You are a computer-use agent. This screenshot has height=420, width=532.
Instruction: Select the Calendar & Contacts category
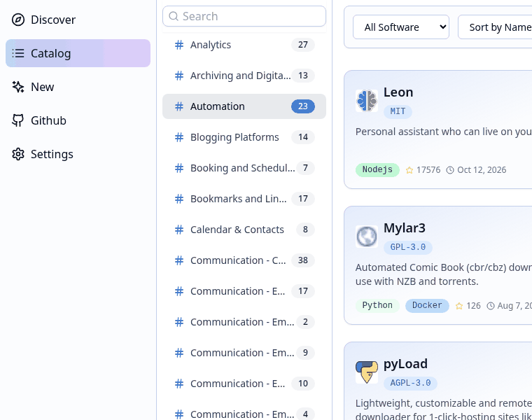(x=244, y=230)
